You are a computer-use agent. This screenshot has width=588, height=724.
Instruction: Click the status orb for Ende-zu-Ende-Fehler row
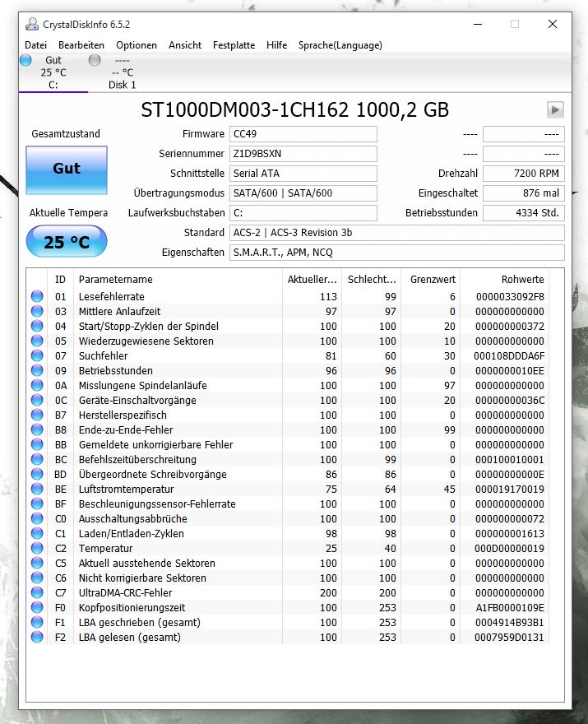tap(37, 429)
